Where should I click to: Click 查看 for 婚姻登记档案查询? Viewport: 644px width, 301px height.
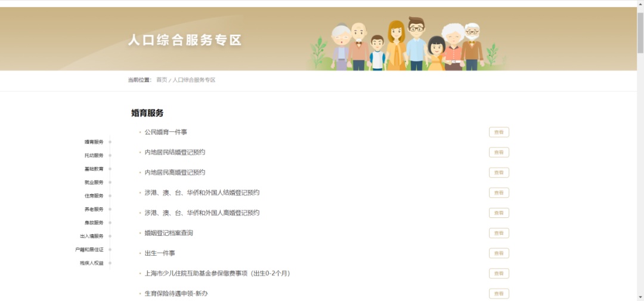point(499,233)
